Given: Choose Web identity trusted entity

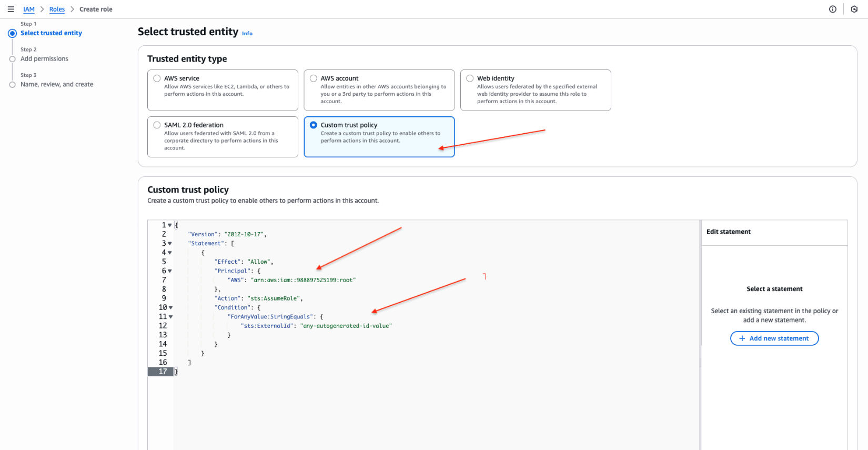Looking at the screenshot, I should click(x=470, y=78).
